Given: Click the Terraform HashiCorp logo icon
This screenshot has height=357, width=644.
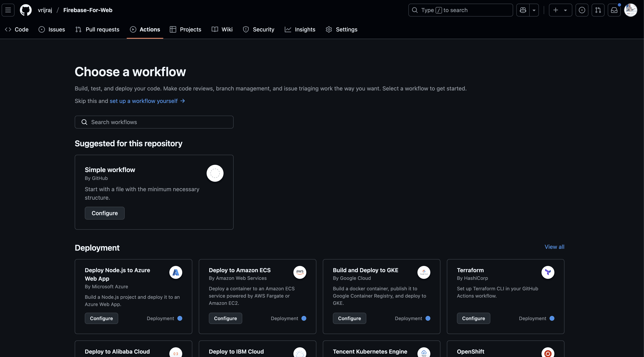Looking at the screenshot, I should 548,272.
